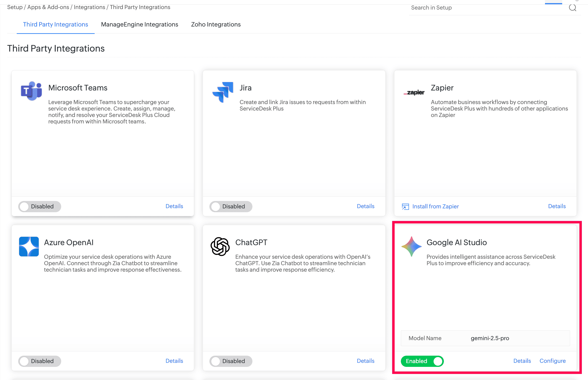Disable the Google AI Studio Enabled toggle
Image resolution: width=588 pixels, height=380 pixels.
[422, 361]
